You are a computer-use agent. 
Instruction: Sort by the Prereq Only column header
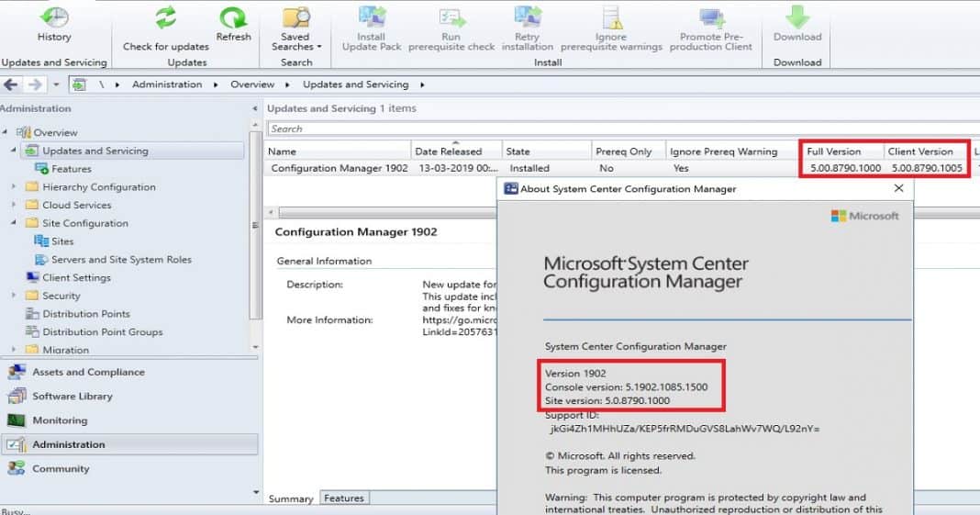(629, 151)
